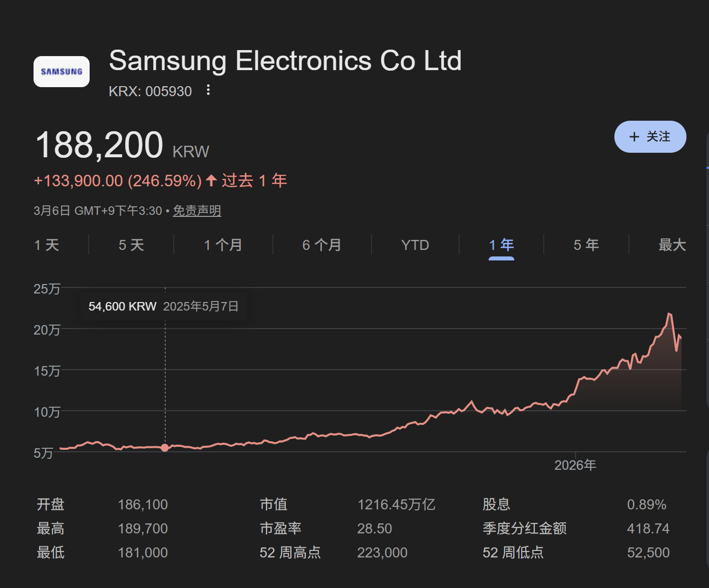Select 最大 to show full history
Screen dimensions: 709x588
pos(672,245)
